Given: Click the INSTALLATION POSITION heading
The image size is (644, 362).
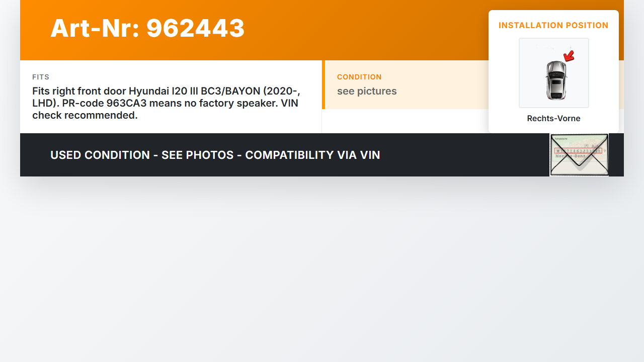Looking at the screenshot, I should pos(553,26).
